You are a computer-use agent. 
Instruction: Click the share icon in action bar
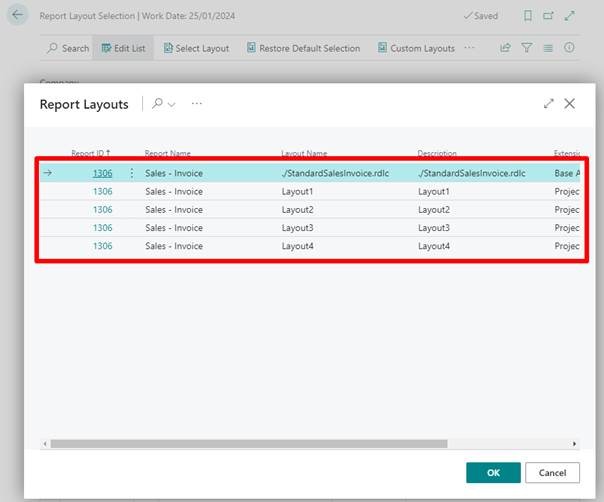pos(505,48)
